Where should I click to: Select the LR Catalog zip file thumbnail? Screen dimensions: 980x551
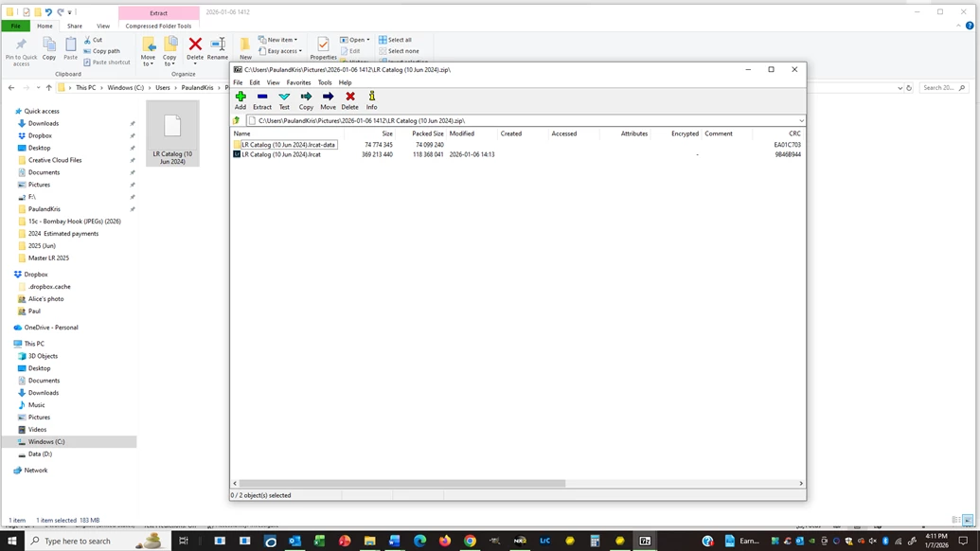click(x=172, y=133)
